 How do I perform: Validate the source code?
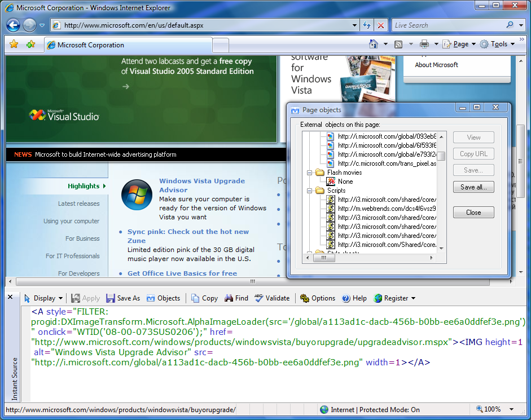[x=271, y=298]
